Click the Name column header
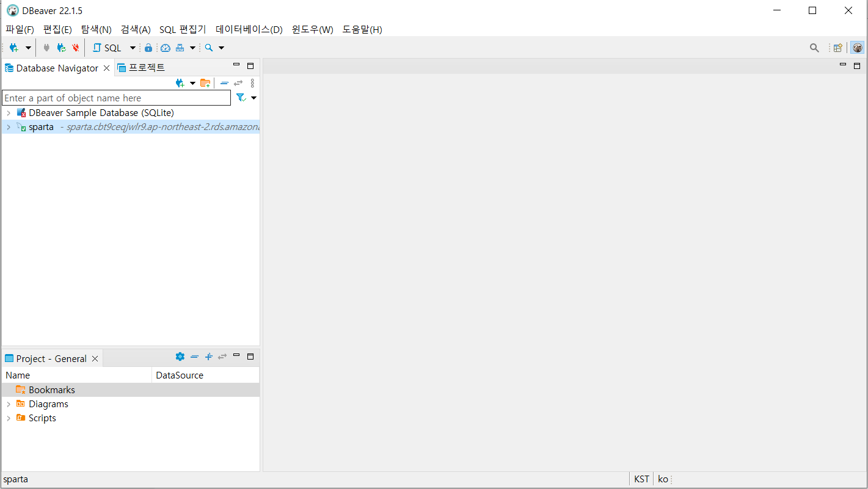Screen dimensions: 868x489 click(77, 375)
